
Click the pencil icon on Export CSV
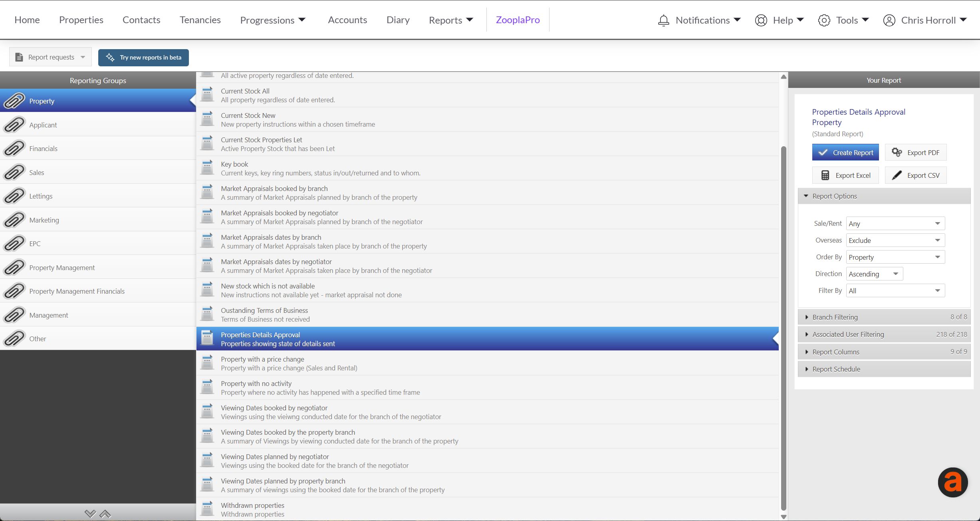pyautogui.click(x=897, y=175)
